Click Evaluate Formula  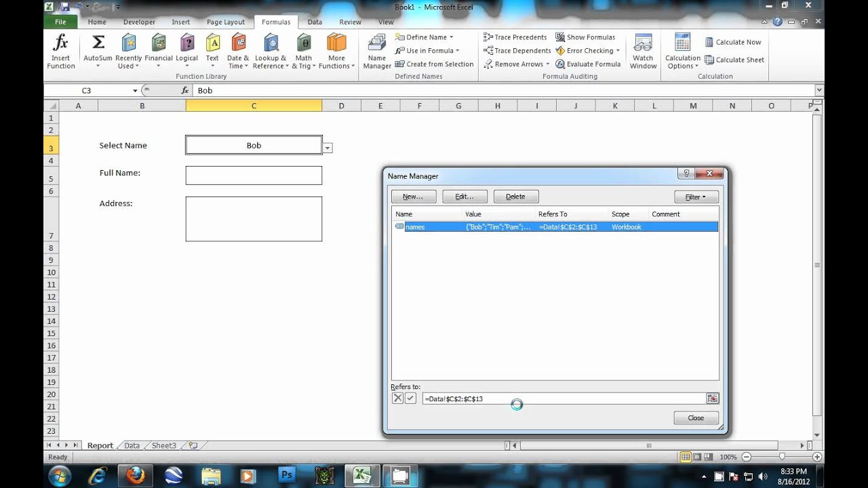point(588,64)
